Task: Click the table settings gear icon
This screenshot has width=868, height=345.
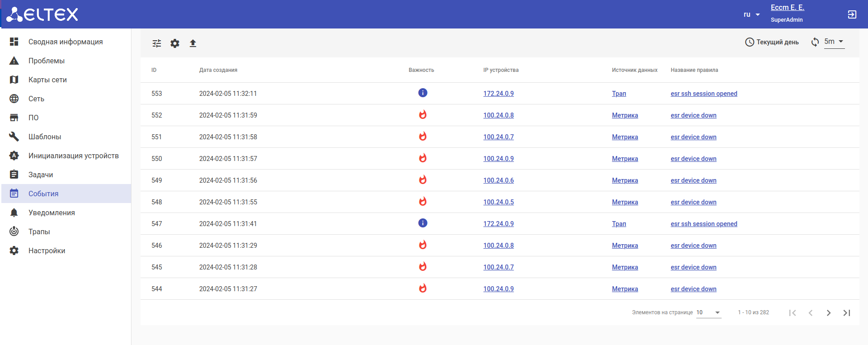Action: tap(175, 43)
